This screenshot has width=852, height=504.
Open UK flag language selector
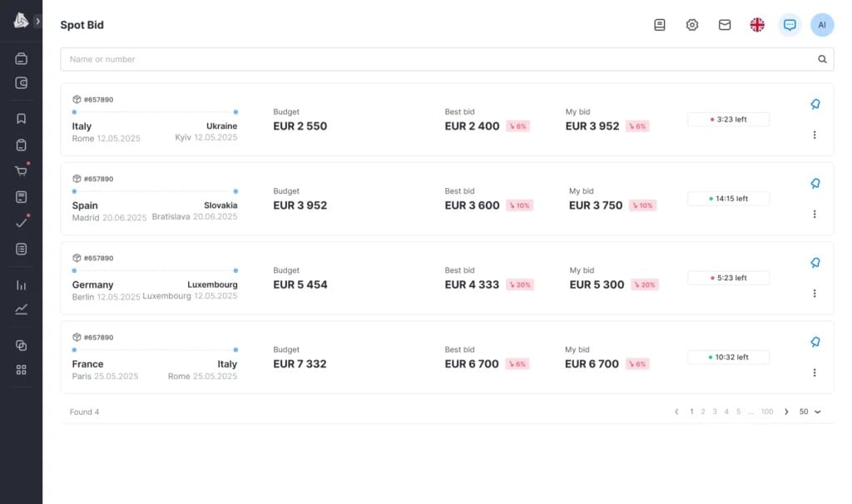tap(757, 25)
